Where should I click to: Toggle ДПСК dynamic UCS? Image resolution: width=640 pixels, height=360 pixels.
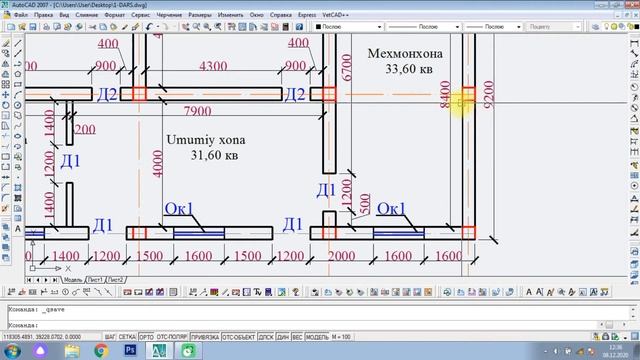[x=266, y=337]
